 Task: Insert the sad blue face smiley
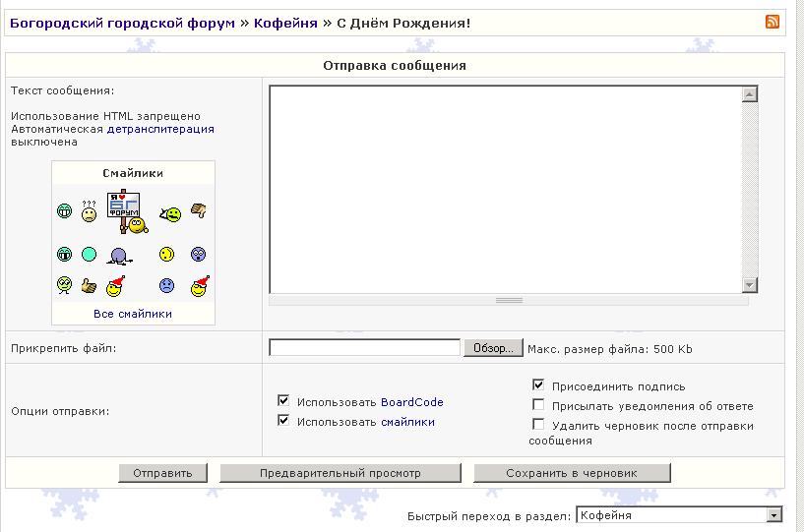[x=167, y=286]
